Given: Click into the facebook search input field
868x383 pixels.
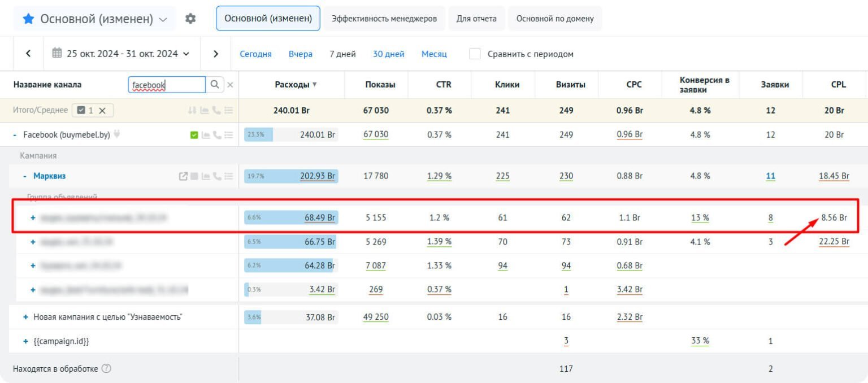Looking at the screenshot, I should tap(167, 85).
